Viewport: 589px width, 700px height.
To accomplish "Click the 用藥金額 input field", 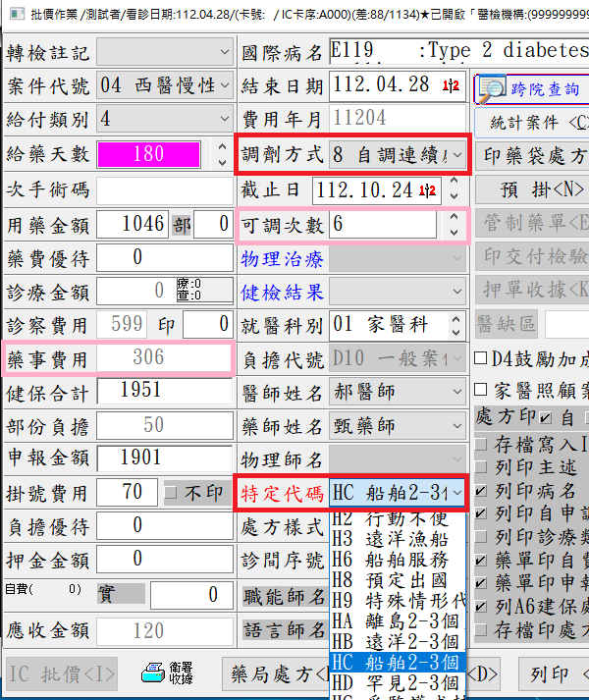I will 133,224.
